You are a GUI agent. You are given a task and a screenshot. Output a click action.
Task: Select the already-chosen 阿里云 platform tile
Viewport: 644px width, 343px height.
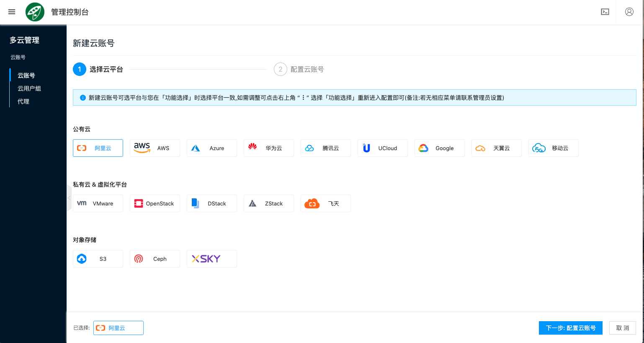click(98, 148)
